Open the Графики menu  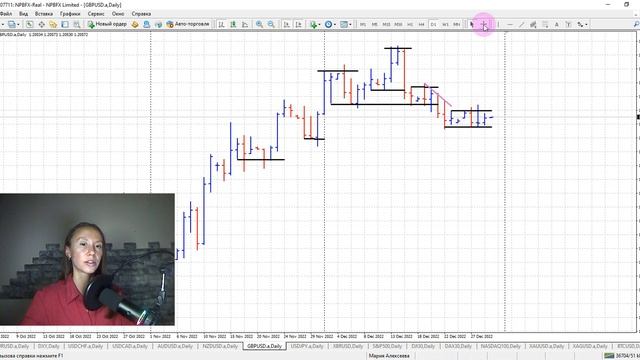70,14
